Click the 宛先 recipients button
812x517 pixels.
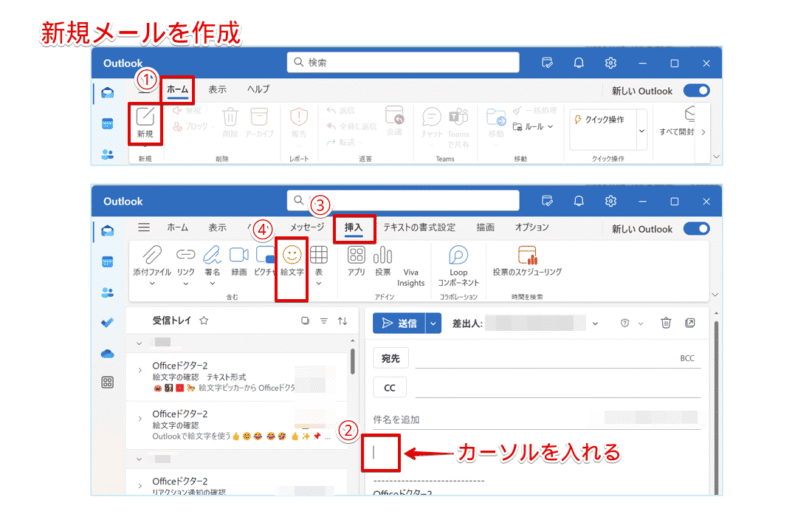click(x=391, y=358)
